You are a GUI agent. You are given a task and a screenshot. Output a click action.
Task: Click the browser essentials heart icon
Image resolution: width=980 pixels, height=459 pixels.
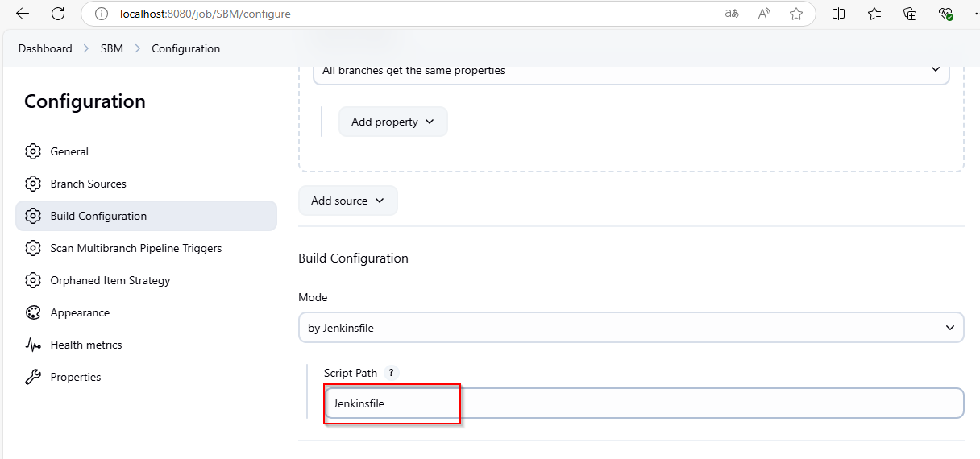945,14
